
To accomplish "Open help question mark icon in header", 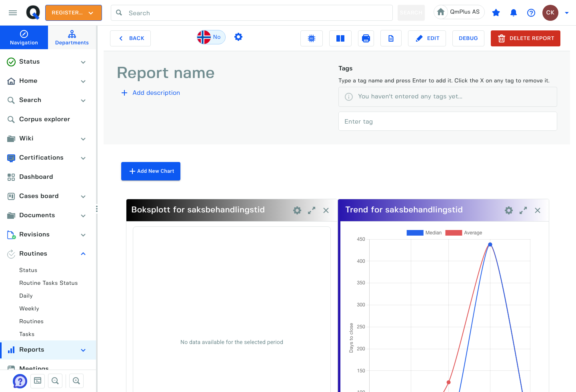I will point(531,13).
